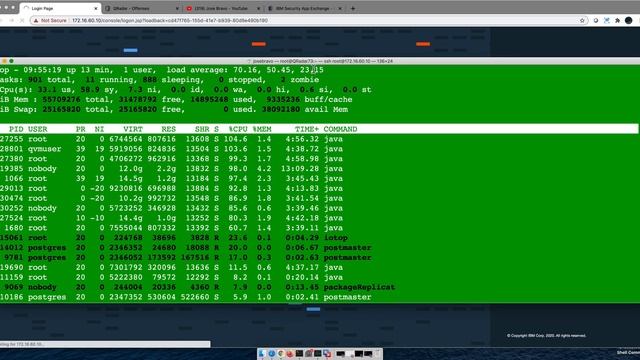640x360 pixels.
Task: Click the %CPU column header
Action: coord(238,129)
